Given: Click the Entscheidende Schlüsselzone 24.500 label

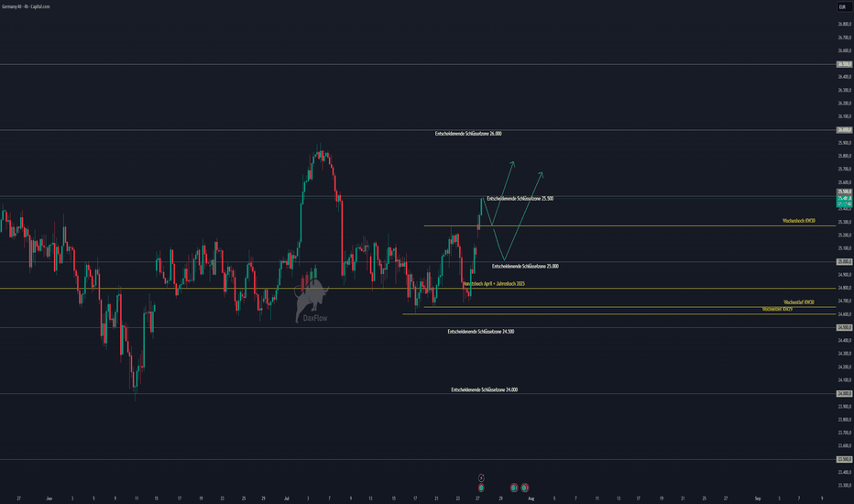Looking at the screenshot, I should point(481,332).
